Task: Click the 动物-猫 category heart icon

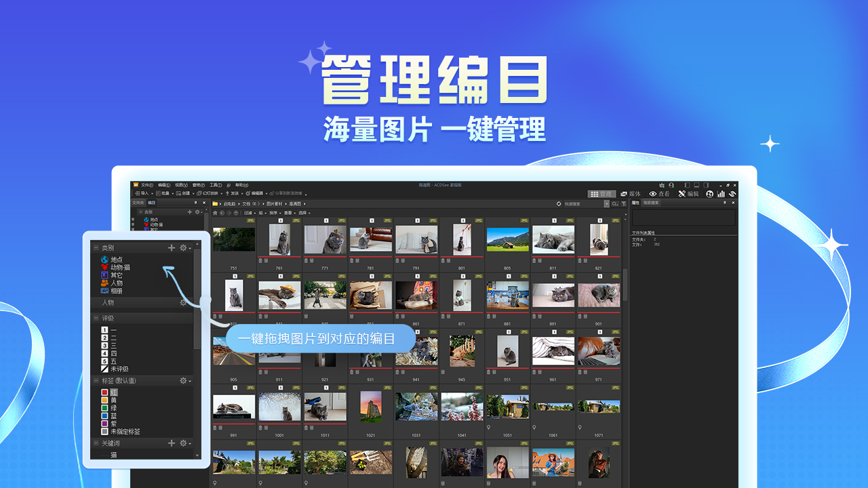Action: coord(104,267)
